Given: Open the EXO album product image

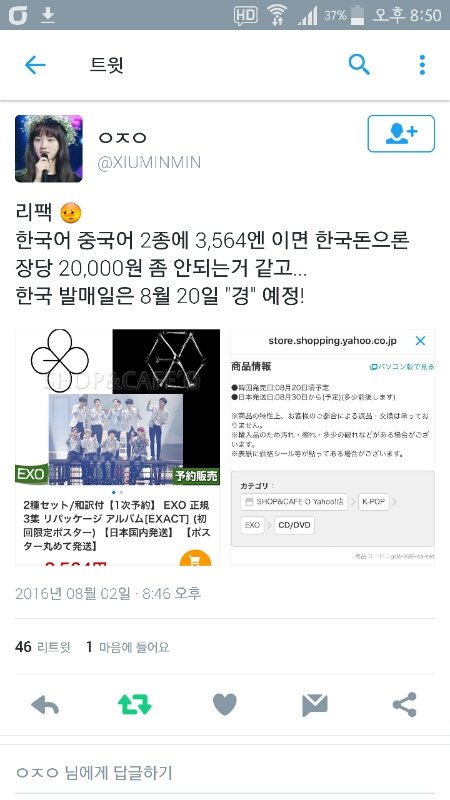Looking at the screenshot, I should click(118, 447).
